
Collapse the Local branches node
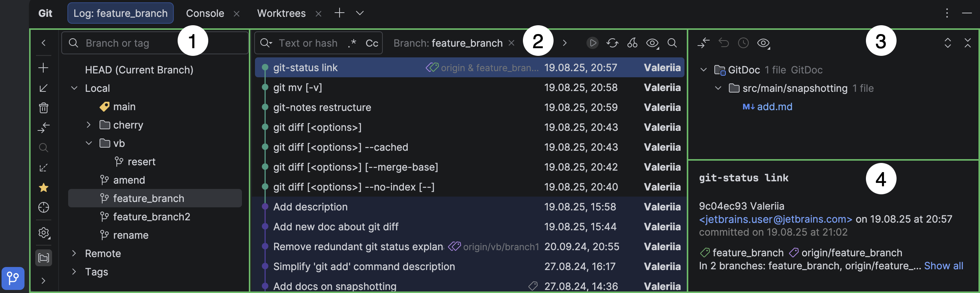[74, 88]
